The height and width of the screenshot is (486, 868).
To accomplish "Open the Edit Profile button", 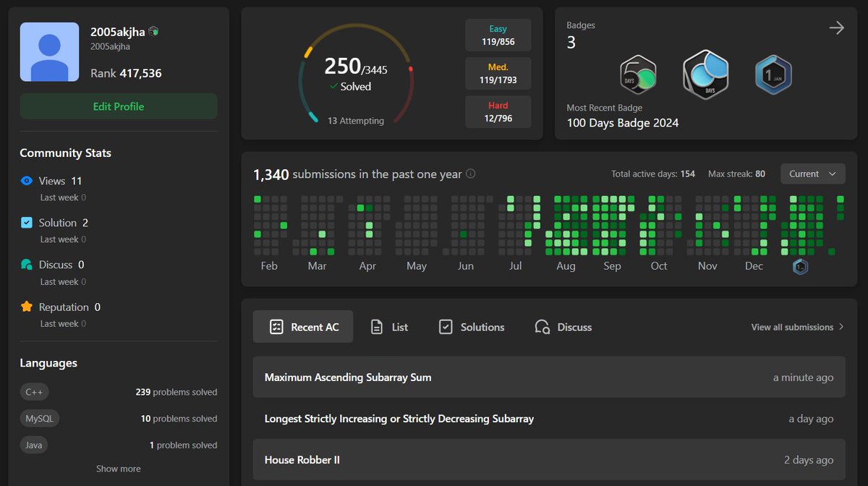I will point(119,106).
